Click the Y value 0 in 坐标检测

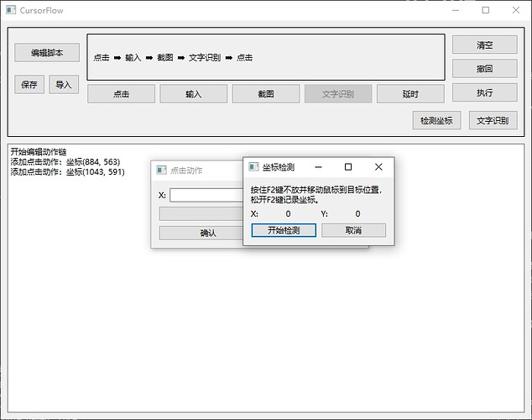(357, 213)
